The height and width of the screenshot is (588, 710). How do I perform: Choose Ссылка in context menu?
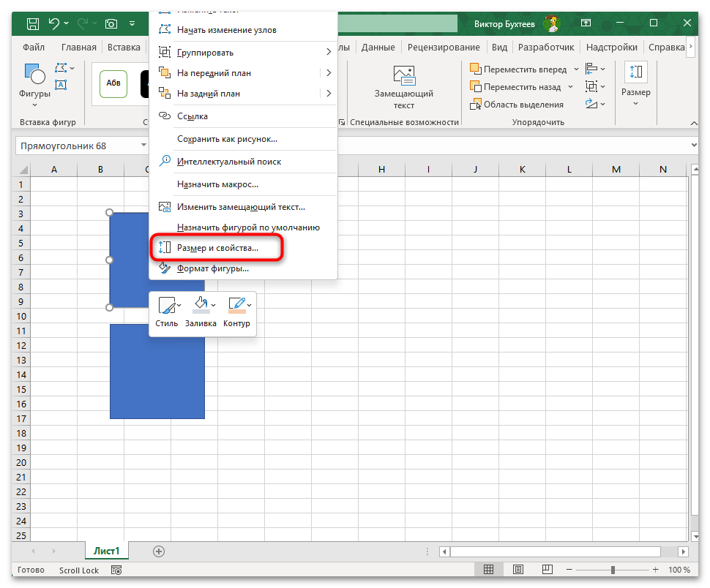point(243,116)
